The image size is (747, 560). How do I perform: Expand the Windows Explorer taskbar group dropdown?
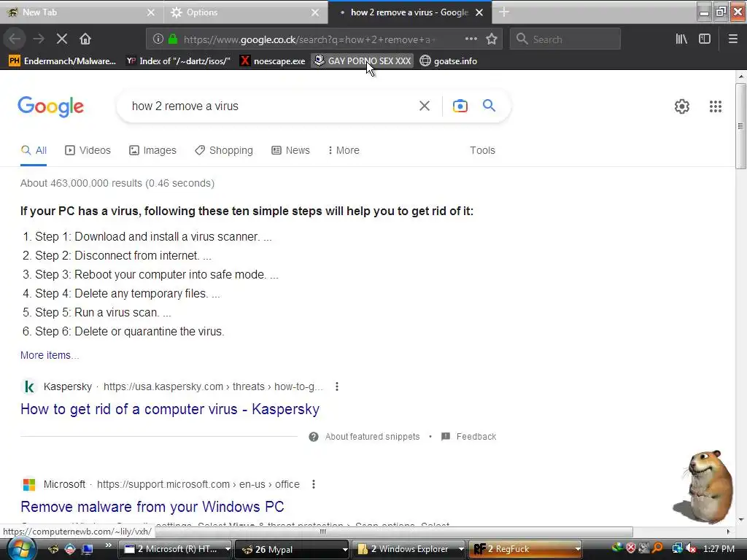tap(461, 549)
